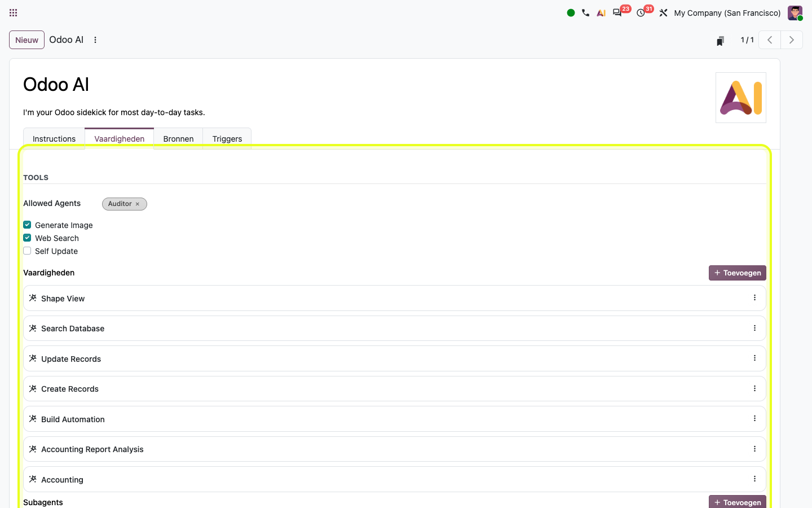Open options menu for the Accounting row
812x508 pixels.
(754, 479)
